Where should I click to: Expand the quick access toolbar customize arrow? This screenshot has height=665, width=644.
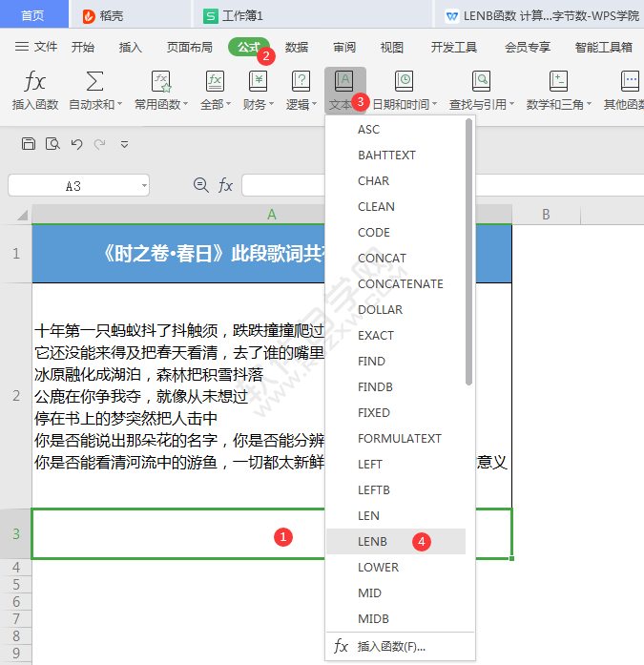(124, 145)
